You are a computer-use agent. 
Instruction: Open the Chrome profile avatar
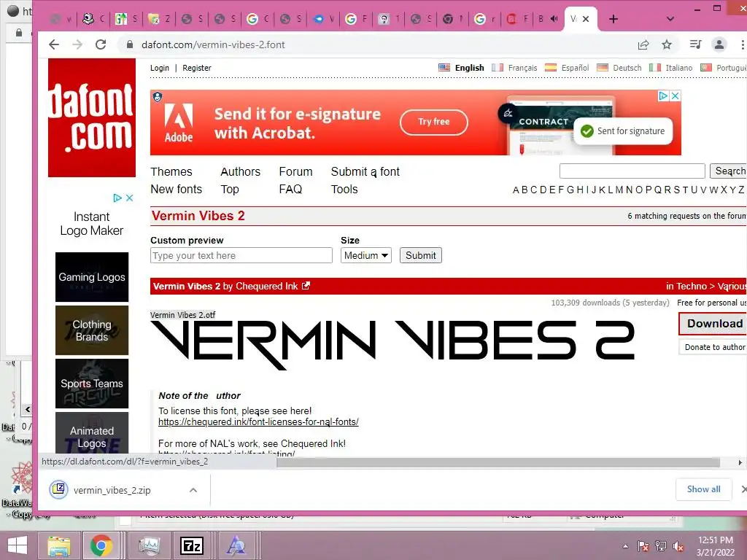point(719,44)
